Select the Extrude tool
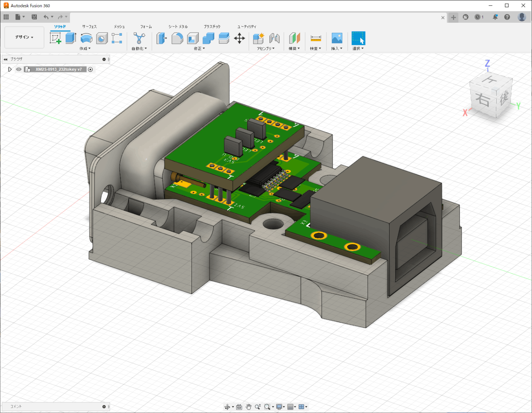The width and height of the screenshot is (532, 413). [71, 38]
